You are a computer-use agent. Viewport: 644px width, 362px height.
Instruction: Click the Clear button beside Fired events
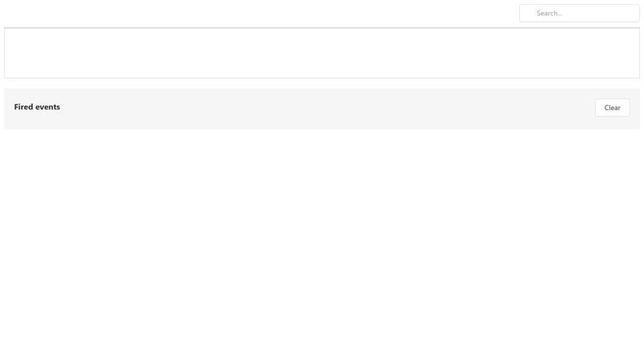point(612,108)
